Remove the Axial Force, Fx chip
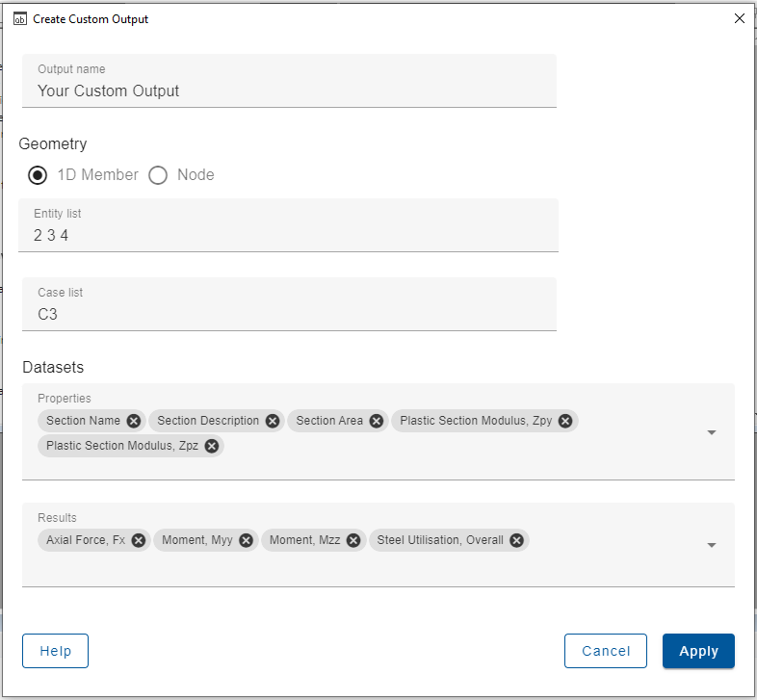 [139, 540]
